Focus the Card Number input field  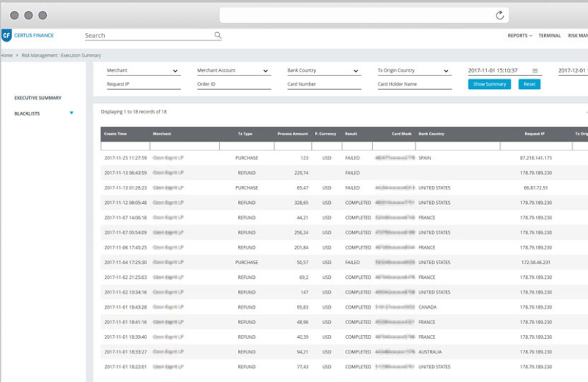(x=324, y=84)
